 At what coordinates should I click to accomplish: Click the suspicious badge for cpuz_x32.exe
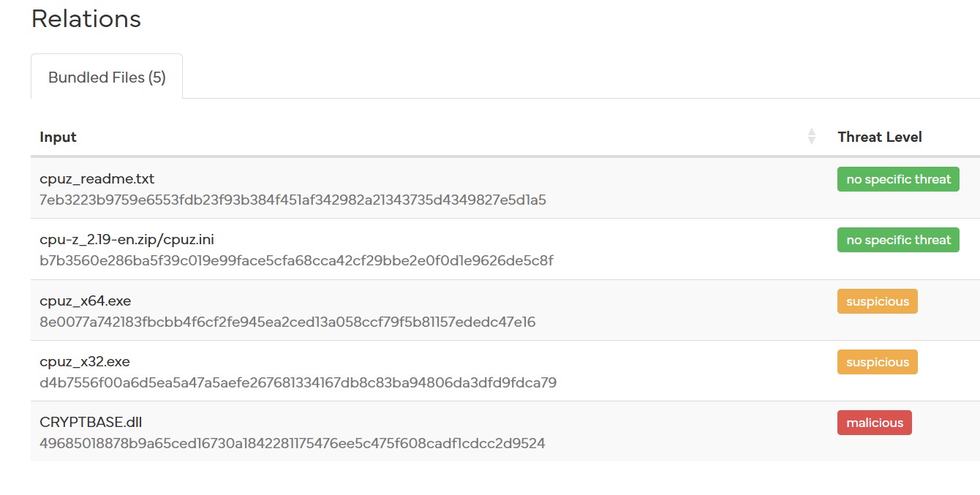877,362
